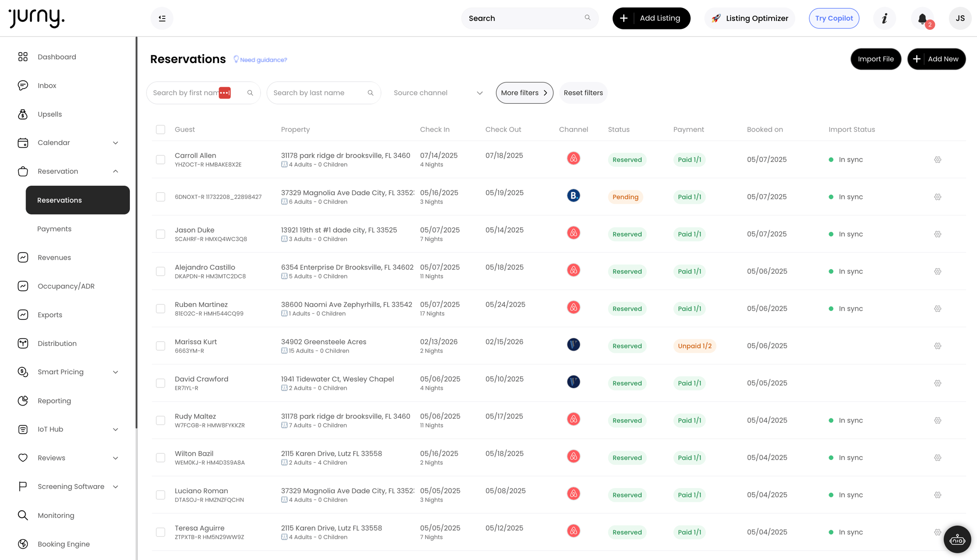Click the Import File button
Screen dimensions: 977x560
[875, 59]
